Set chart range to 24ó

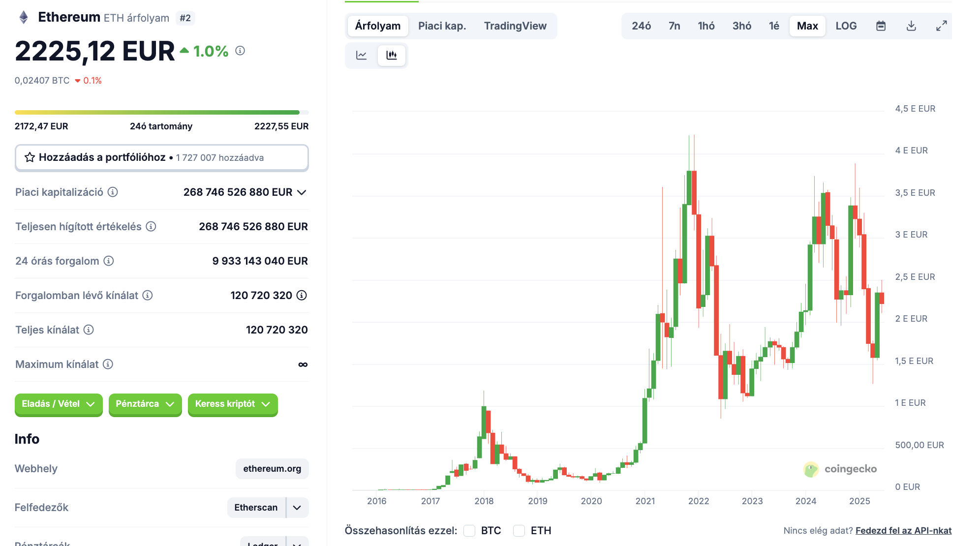pos(642,26)
